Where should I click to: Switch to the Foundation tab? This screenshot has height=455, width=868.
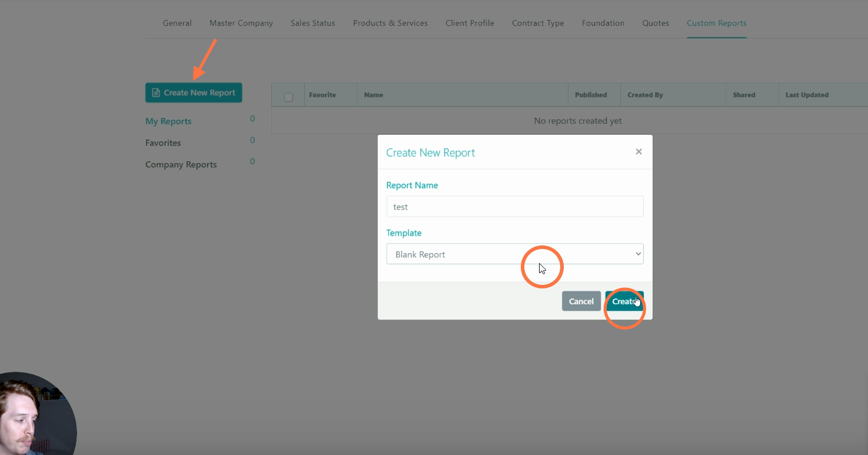603,23
